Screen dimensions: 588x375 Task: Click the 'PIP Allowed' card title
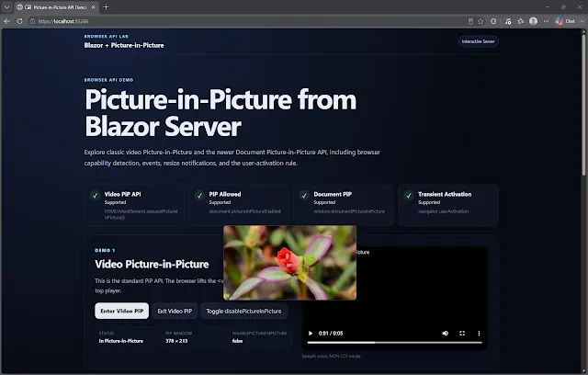pyautogui.click(x=225, y=194)
